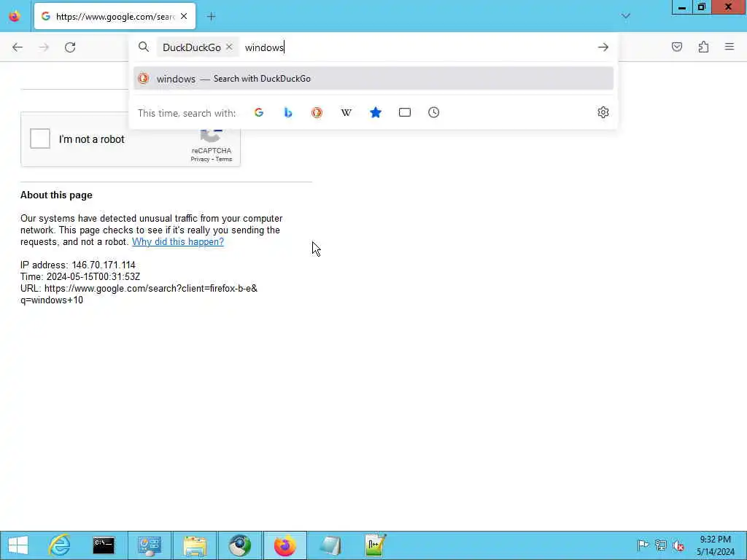This screenshot has width=747, height=560.
Task: Search this time with Google
Action: [x=259, y=112]
